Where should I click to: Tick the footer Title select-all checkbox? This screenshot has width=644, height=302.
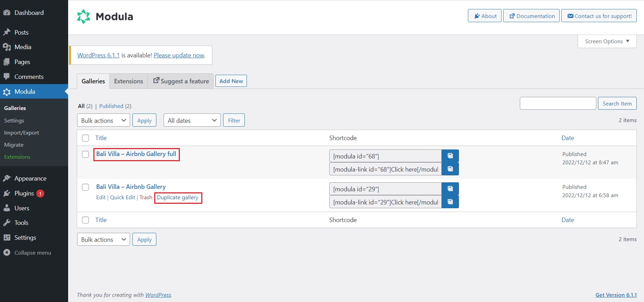[x=85, y=220]
